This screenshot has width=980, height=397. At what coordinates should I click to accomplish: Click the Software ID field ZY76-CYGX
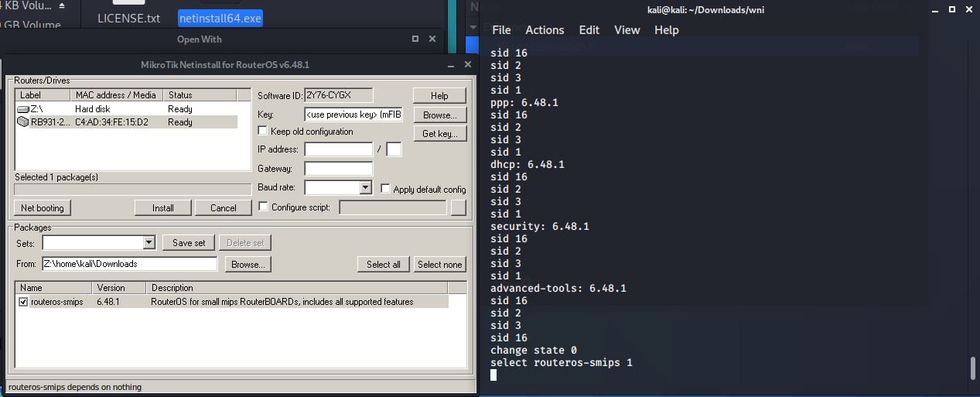(339, 95)
